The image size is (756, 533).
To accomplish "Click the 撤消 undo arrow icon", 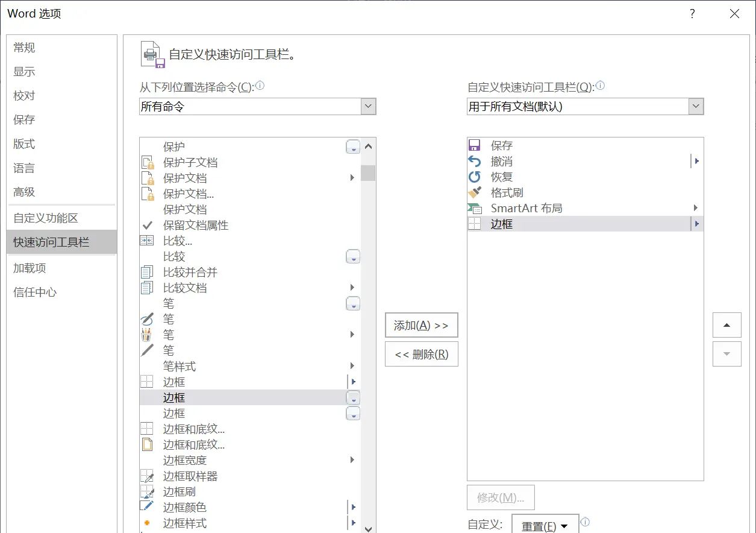I will [475, 161].
